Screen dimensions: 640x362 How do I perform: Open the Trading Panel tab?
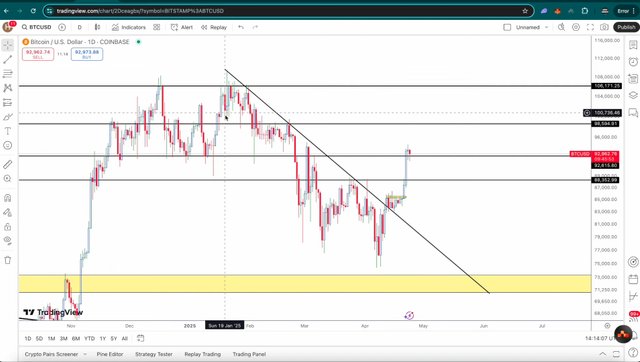tap(249, 354)
